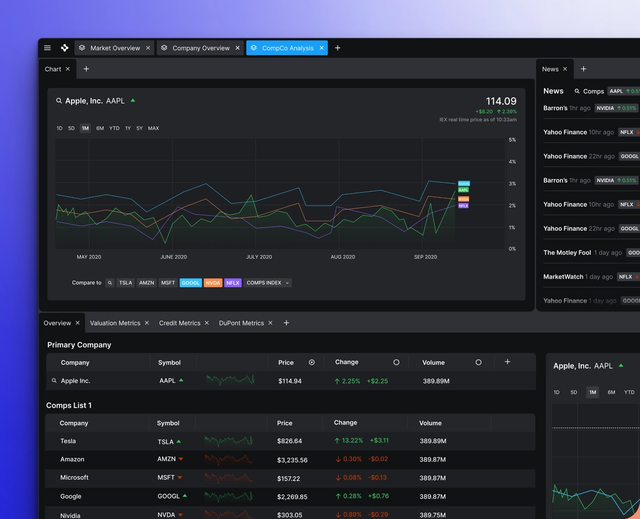640x519 pixels.
Task: Enable TSLA comparison chip
Action: click(x=125, y=283)
